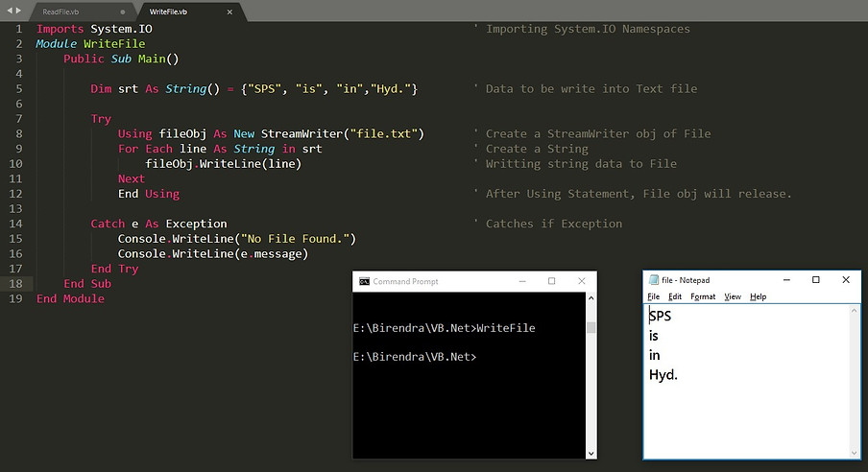868x472 pixels.
Task: Click the Command Prompt title bar icon
Action: tap(364, 281)
